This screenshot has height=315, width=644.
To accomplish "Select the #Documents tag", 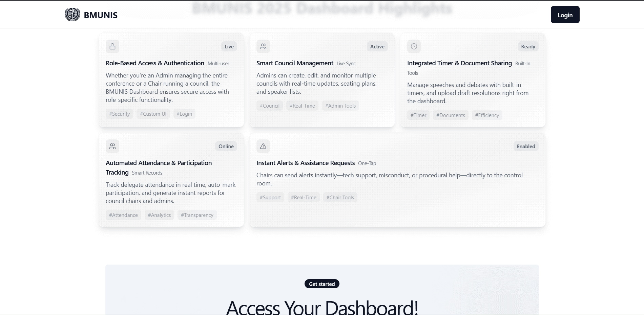I will pos(451,115).
